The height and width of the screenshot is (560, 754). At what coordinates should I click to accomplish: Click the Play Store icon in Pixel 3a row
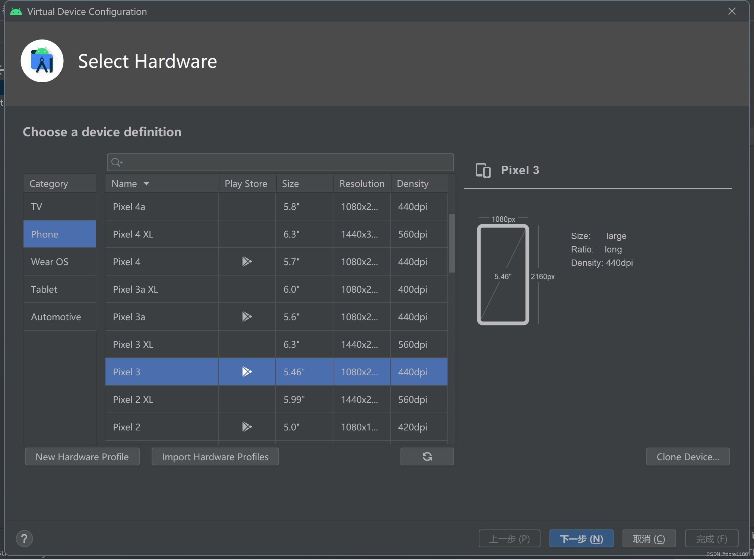pyautogui.click(x=247, y=317)
